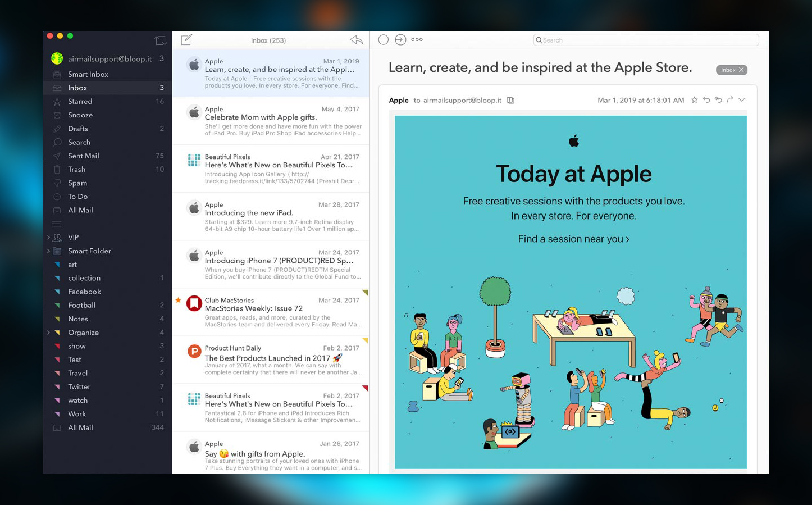Click the copy icon beside recipient address

(x=510, y=101)
